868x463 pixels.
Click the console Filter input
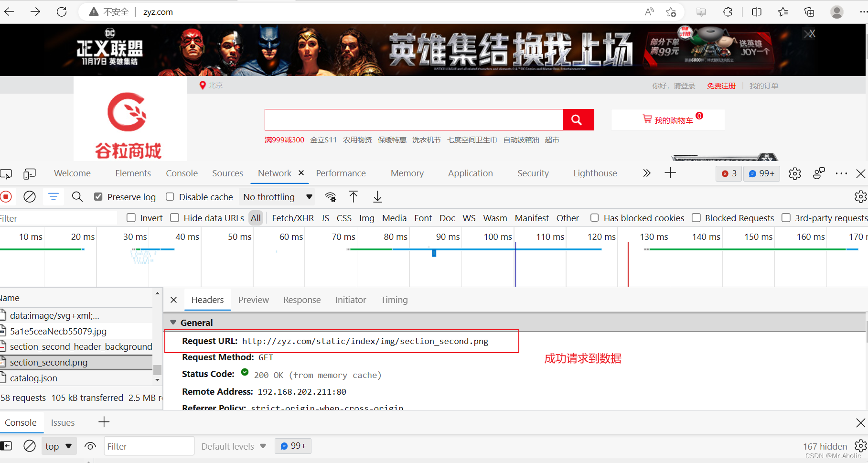pos(149,446)
